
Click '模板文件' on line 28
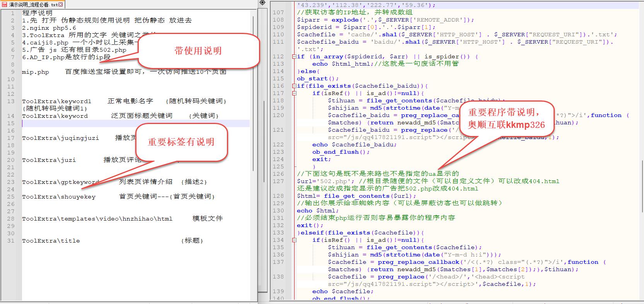click(208, 219)
